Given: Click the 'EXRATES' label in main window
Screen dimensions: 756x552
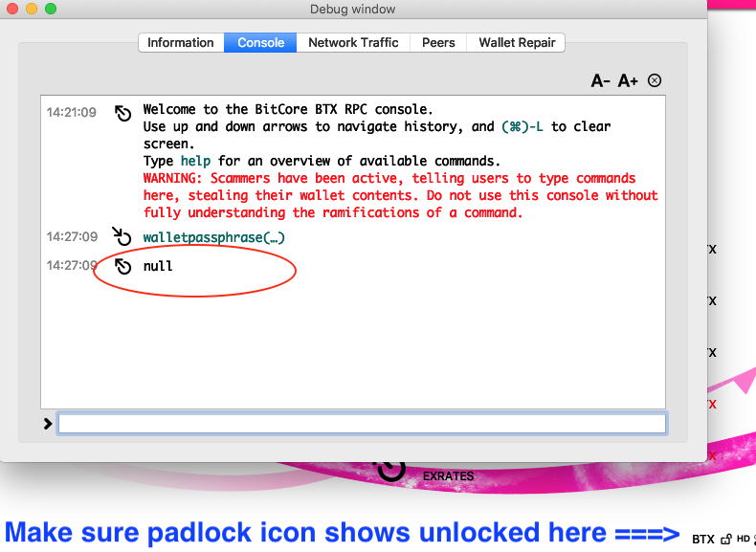Looking at the screenshot, I should (x=449, y=476).
